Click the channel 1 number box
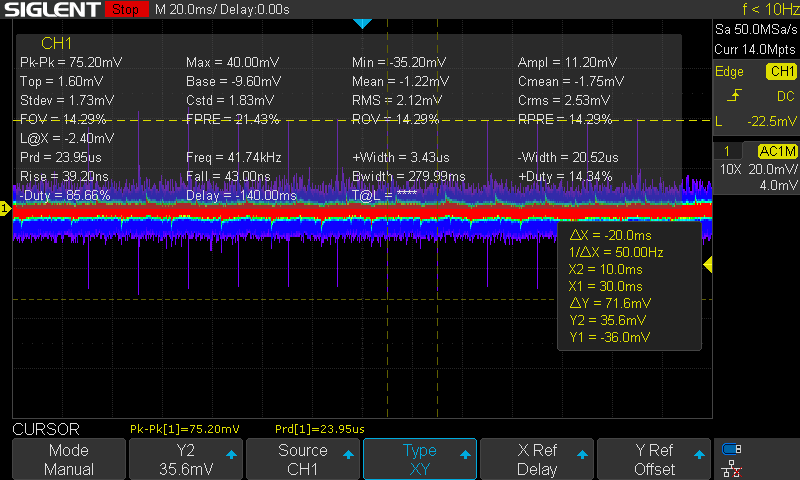This screenshot has width=800, height=480. [x=727, y=151]
